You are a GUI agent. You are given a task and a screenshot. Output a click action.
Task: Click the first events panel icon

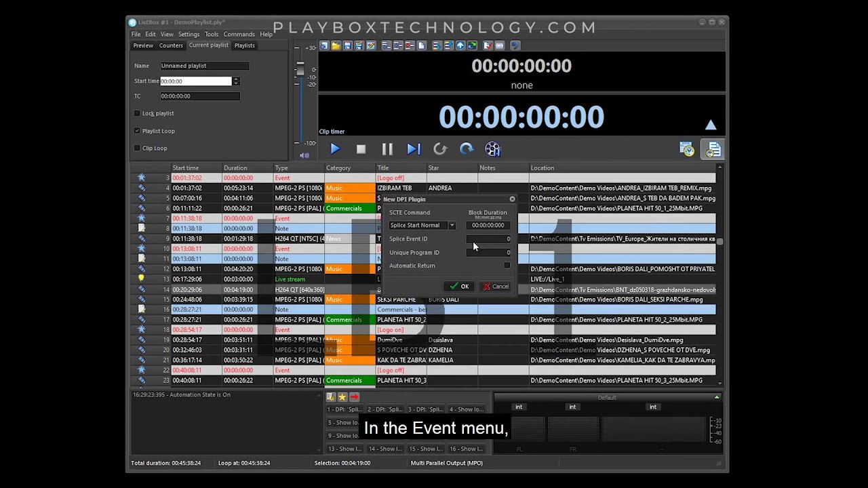point(330,397)
